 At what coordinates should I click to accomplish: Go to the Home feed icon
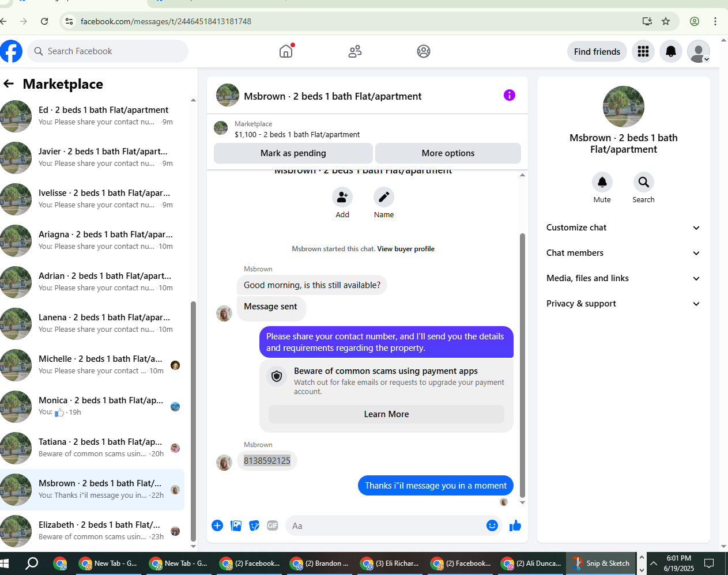[286, 51]
